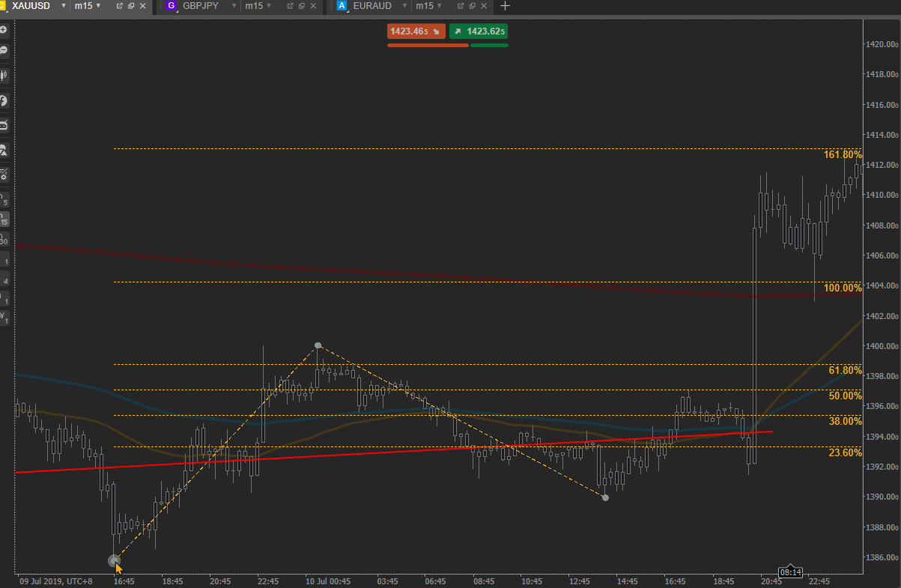Detach the EURAUD chart tab
Image resolution: width=901 pixels, height=588 pixels.
coord(460,6)
